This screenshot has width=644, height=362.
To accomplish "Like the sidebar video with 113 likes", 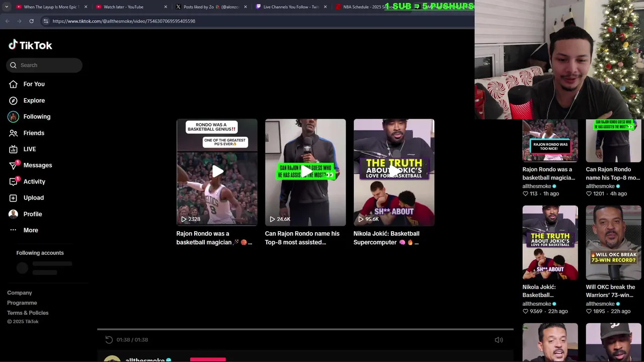I will click(x=525, y=194).
